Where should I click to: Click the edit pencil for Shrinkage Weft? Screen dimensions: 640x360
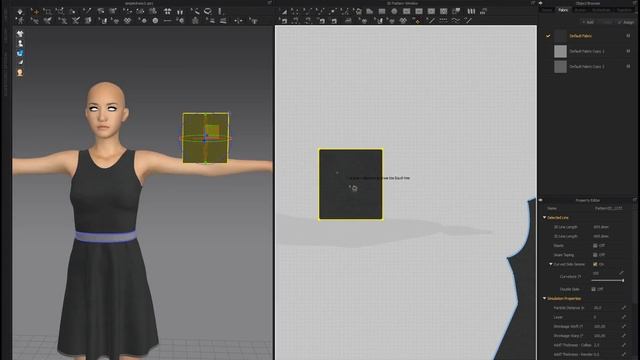[624, 326]
